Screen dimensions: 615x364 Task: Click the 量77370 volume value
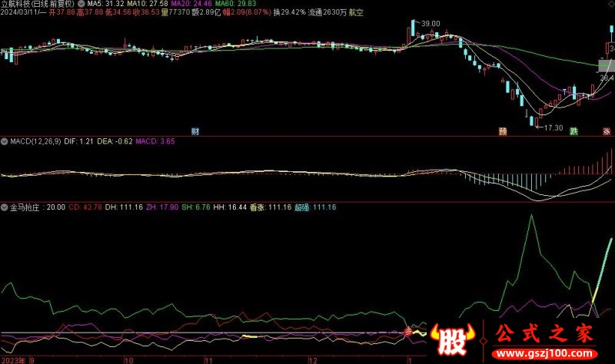pos(176,12)
